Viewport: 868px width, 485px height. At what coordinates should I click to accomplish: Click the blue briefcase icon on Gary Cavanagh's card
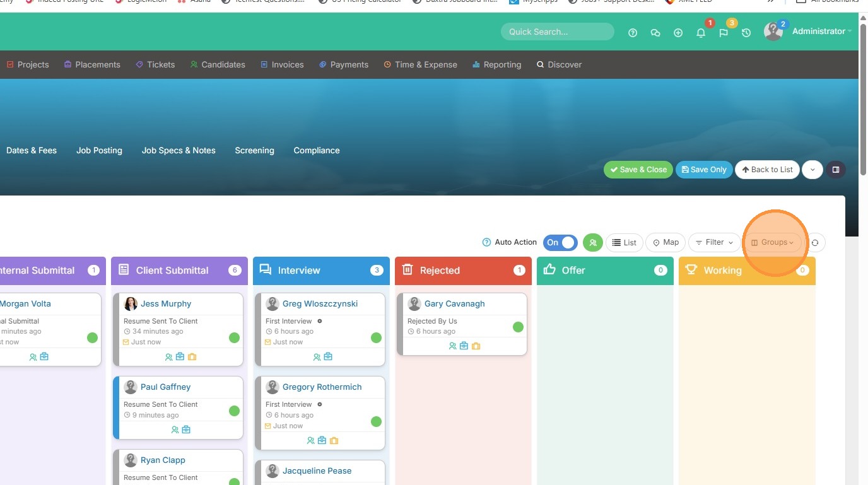pos(464,346)
